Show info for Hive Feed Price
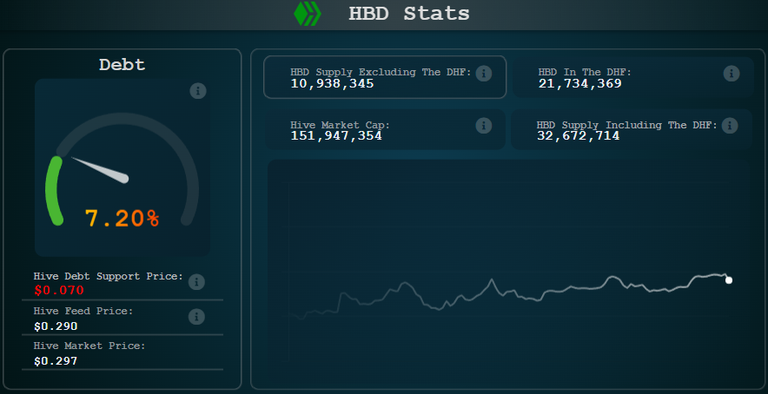The image size is (768, 394). pyautogui.click(x=196, y=317)
